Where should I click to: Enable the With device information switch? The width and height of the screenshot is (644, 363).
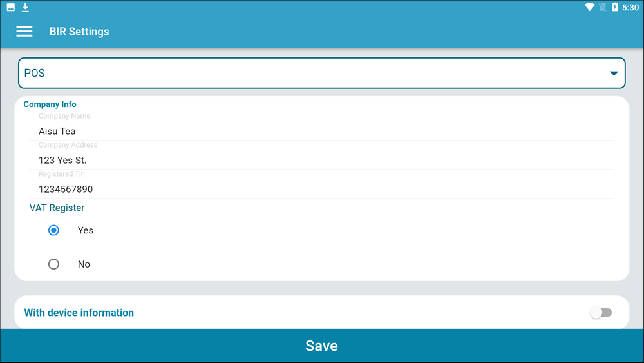(601, 313)
